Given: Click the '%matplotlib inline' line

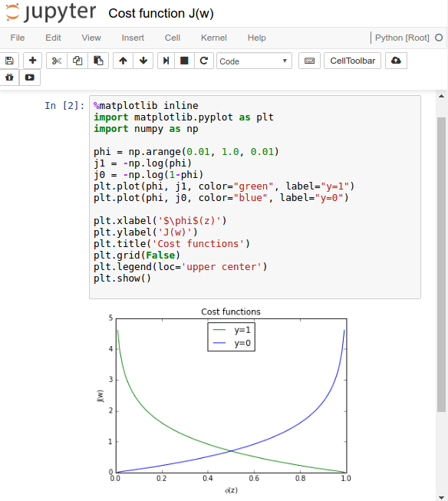Looking at the screenshot, I should tap(146, 106).
